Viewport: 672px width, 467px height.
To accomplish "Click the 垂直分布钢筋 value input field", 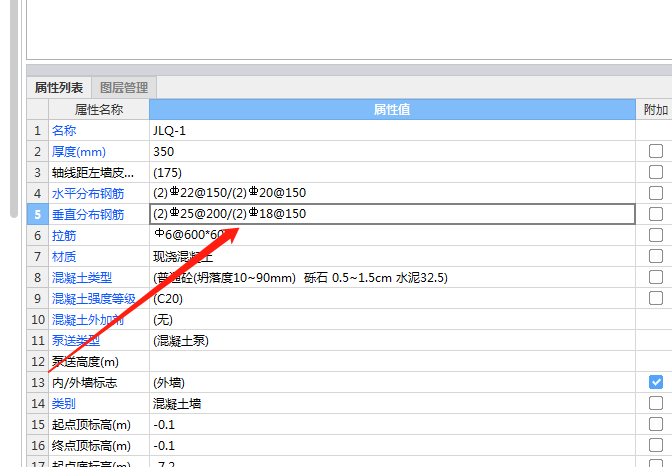I will 392,214.
